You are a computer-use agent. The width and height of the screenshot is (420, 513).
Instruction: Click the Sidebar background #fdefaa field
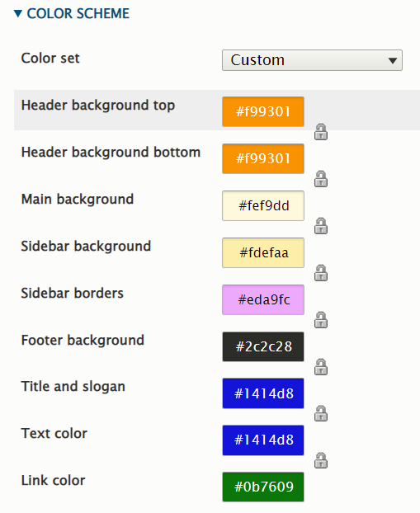pyautogui.click(x=263, y=253)
